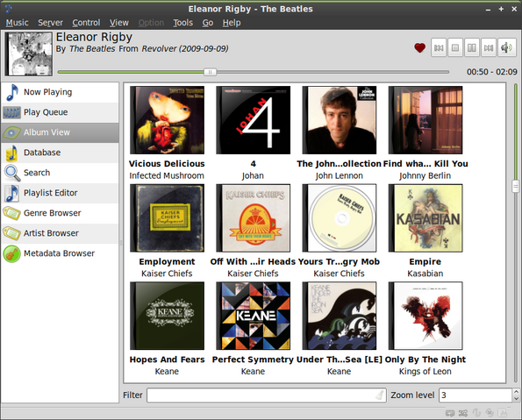This screenshot has width=522, height=420.
Task: Select Under The Iron Sea album cover
Action: [340, 316]
